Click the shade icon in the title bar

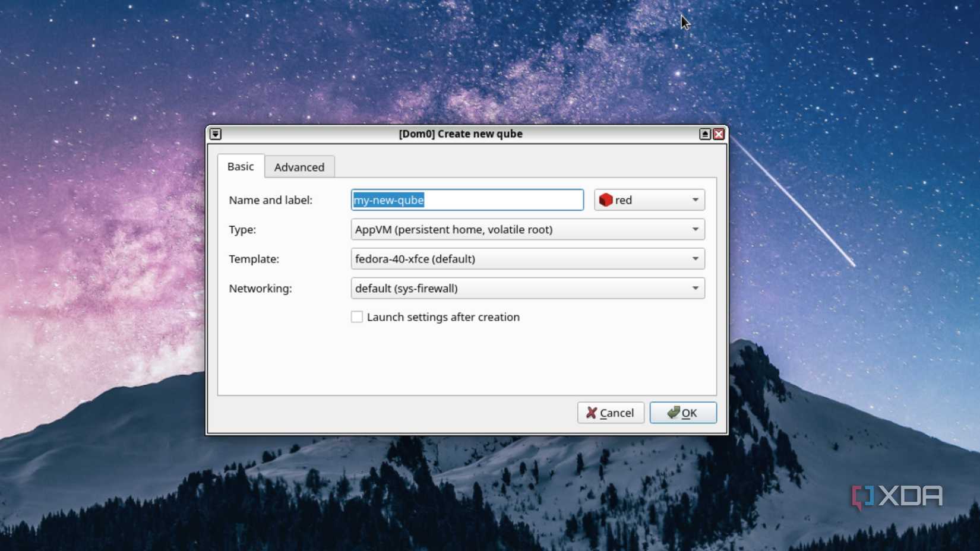[x=215, y=134]
